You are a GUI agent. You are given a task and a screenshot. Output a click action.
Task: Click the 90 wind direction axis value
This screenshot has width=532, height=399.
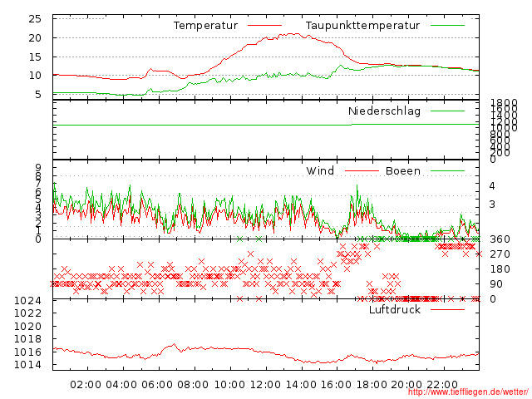click(496, 284)
